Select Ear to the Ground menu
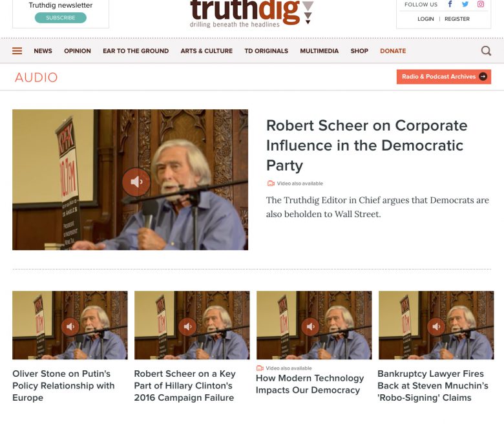The height and width of the screenshot is (433, 504). coord(136,51)
